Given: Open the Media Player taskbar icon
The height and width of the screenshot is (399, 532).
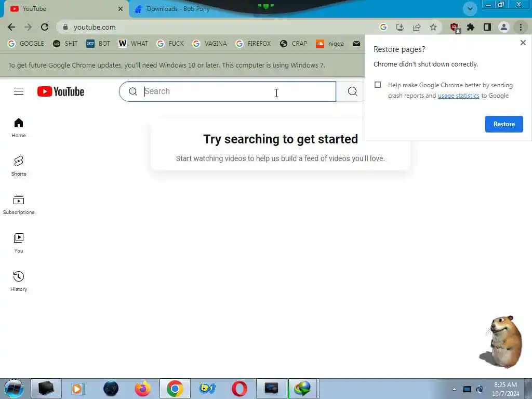Looking at the screenshot, I should [77, 389].
